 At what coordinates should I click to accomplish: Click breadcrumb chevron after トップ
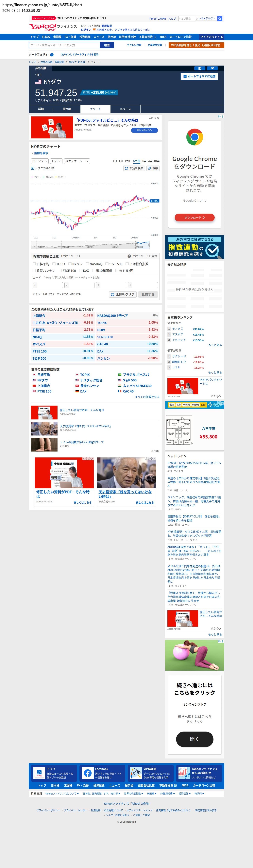click(x=38, y=62)
